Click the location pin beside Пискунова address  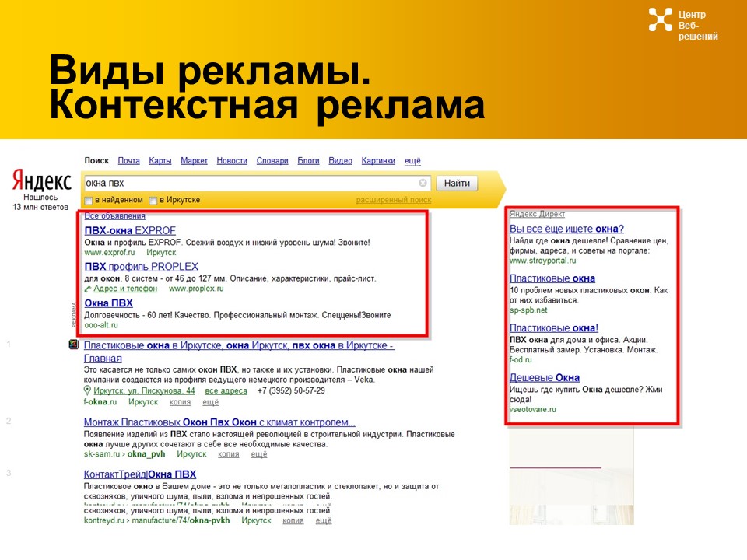click(87, 390)
